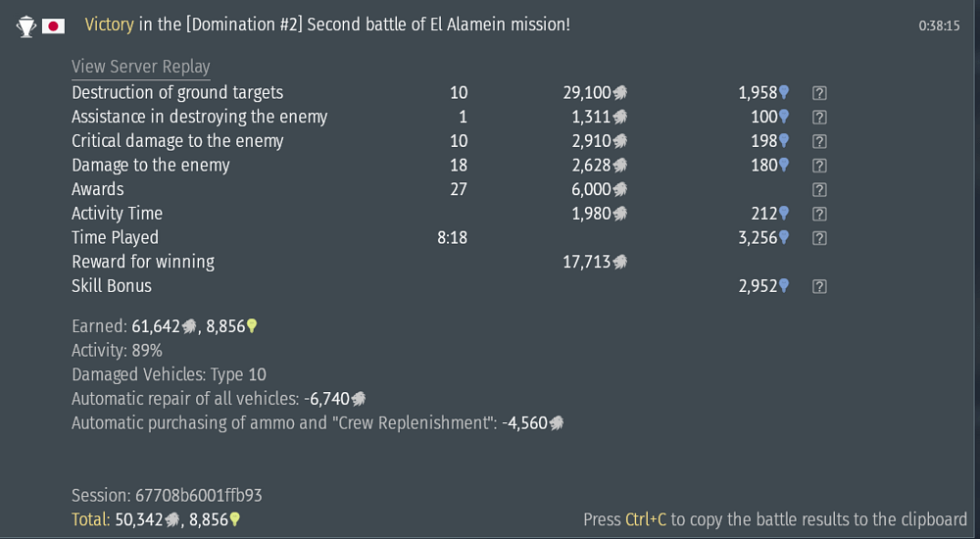The width and height of the screenshot is (980, 539).
Task: Click the trophy victory icon
Action: click(x=26, y=26)
